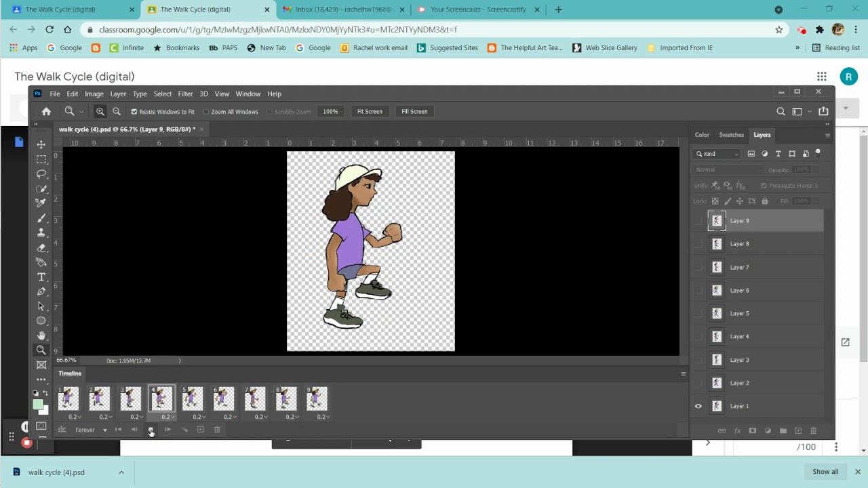Open the Forever looping options dropdown
Viewport: 868px width, 488px height.
(91, 430)
